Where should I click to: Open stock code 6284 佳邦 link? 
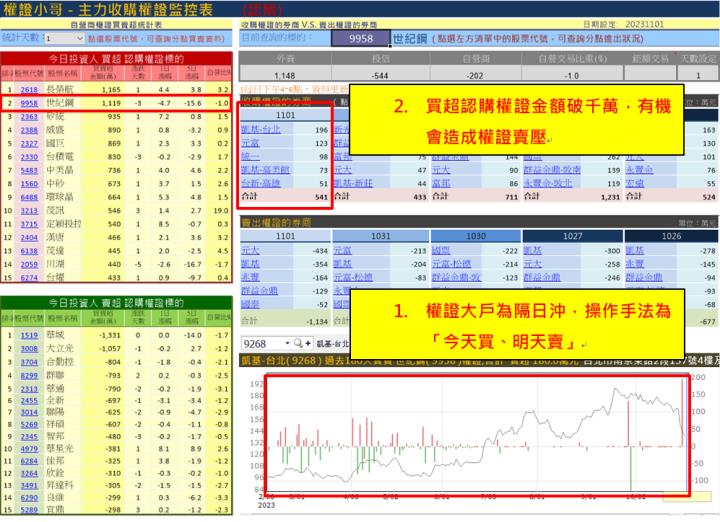[29, 461]
